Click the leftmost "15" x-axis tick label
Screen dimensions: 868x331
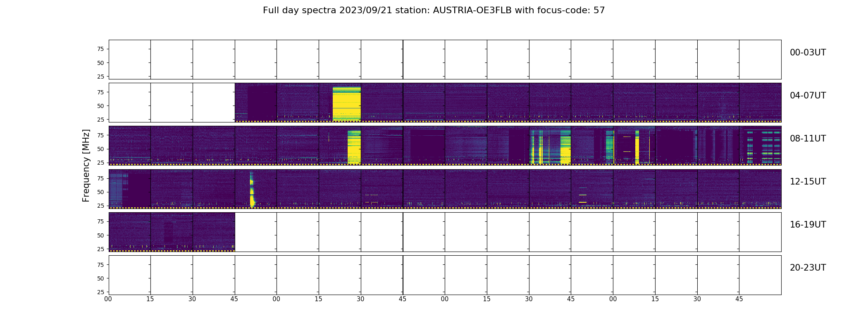tap(150, 299)
